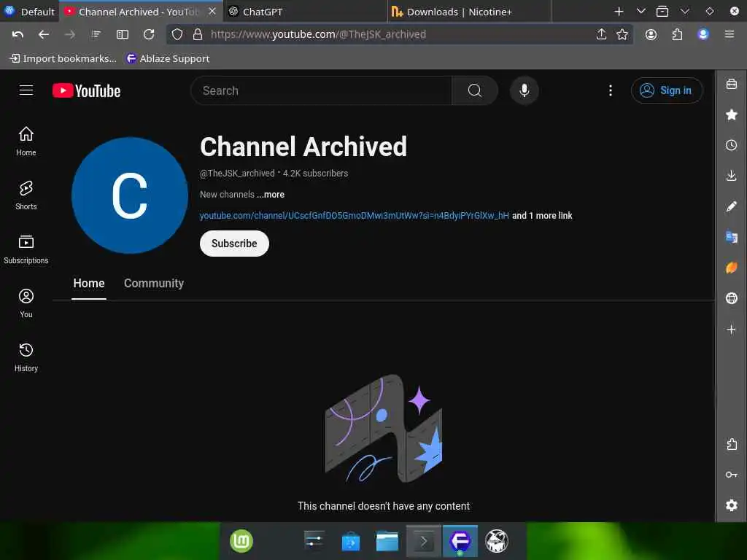Switch to the ChatGPT browser tab
747x560 pixels.
305,12
